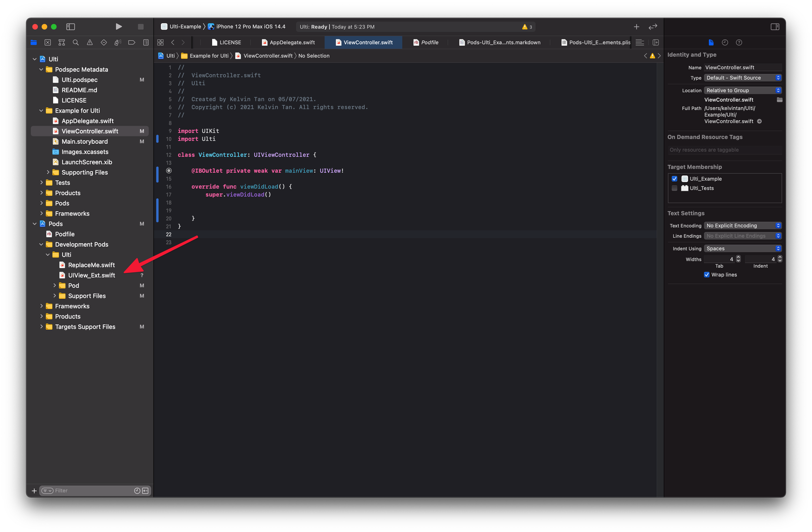Click the Run (play) button
Viewport: 812px width, 532px height.
pyautogui.click(x=119, y=27)
